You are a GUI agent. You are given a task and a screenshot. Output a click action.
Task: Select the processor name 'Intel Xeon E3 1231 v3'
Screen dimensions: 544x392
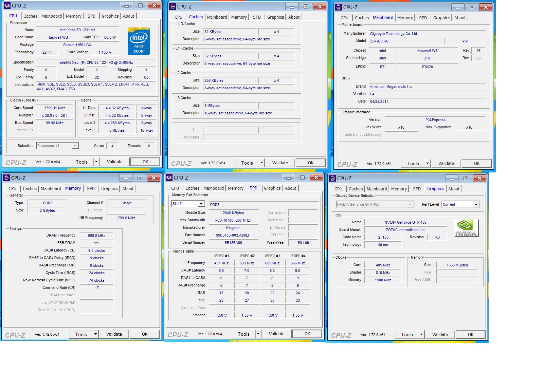point(77,30)
